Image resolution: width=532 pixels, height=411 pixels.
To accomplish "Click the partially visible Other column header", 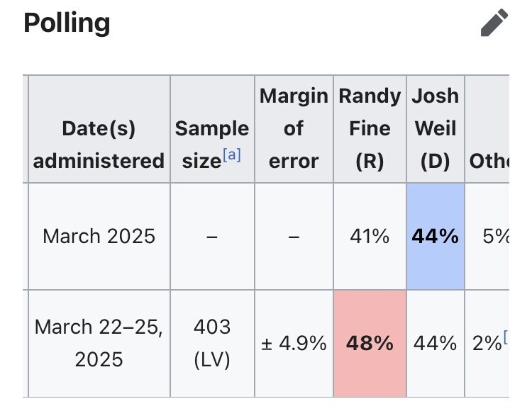I will tap(489, 161).
